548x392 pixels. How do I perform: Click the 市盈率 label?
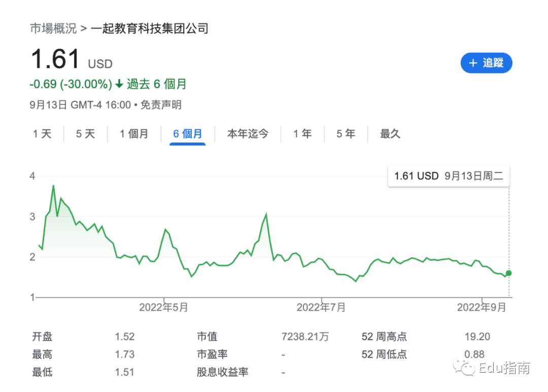[212, 354]
